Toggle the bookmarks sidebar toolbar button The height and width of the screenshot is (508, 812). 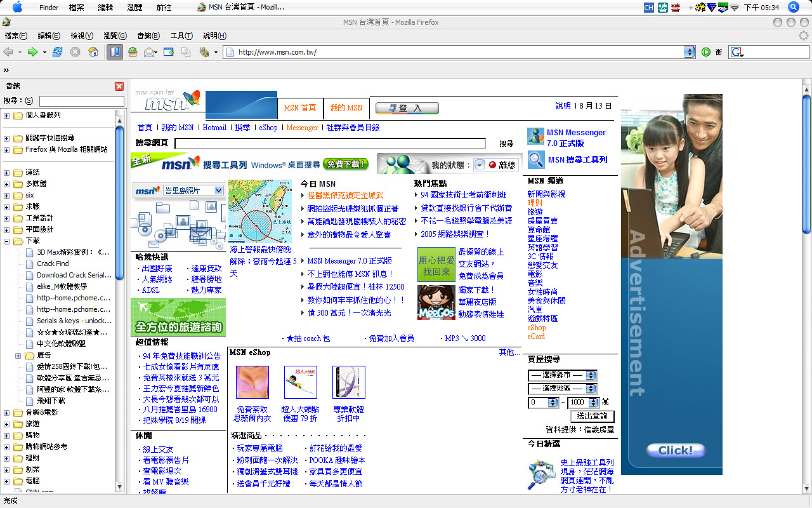tap(115, 52)
